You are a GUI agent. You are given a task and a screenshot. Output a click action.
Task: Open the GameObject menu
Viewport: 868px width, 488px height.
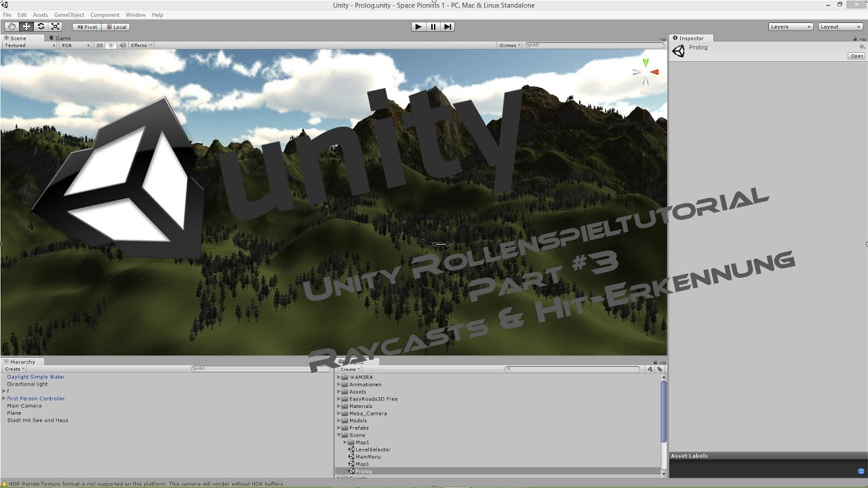(x=69, y=15)
